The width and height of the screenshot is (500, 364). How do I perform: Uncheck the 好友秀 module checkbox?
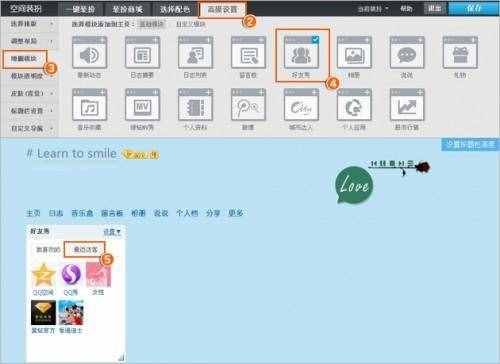315,40
